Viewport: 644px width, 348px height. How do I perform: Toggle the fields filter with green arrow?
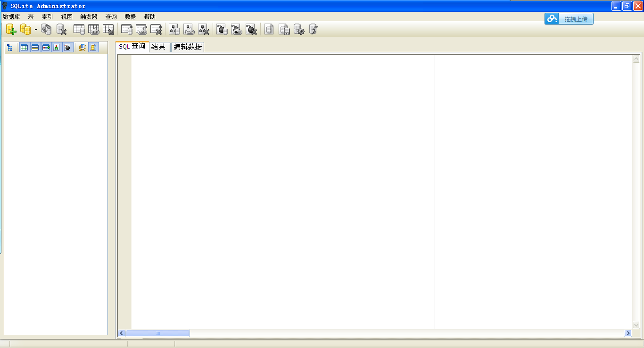point(46,48)
